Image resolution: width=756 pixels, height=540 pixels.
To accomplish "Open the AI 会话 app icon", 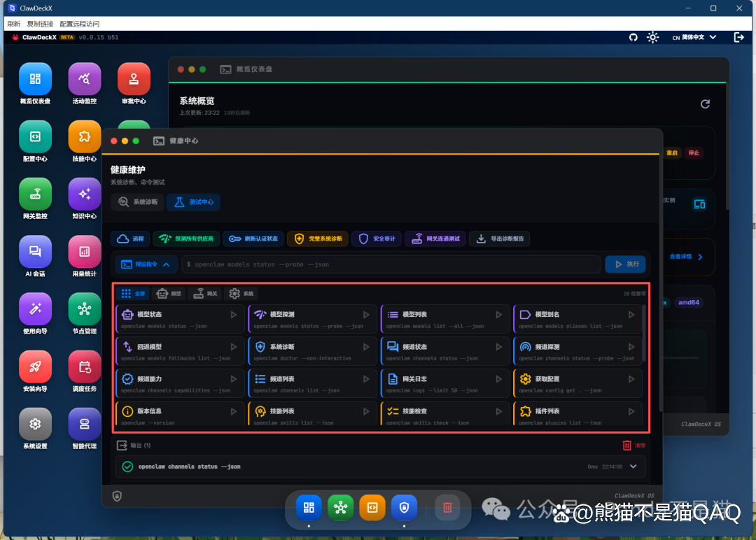I will point(35,252).
